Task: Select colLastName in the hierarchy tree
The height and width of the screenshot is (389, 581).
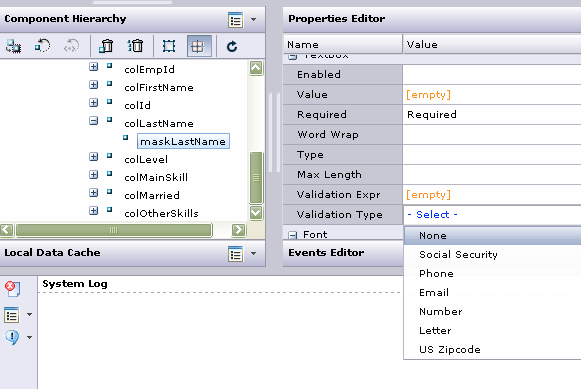Action: [159, 124]
